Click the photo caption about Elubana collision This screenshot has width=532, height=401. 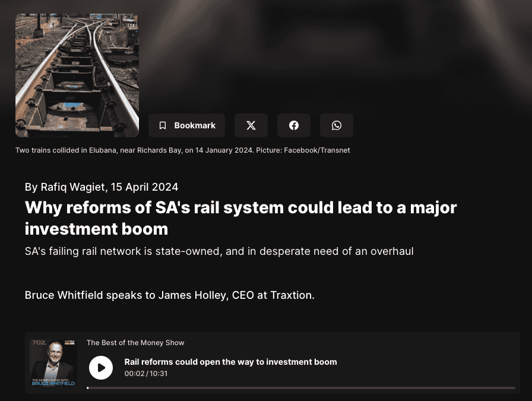(x=182, y=150)
